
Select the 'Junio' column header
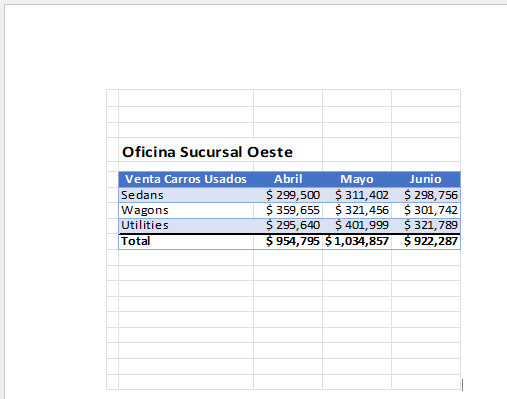(x=426, y=179)
